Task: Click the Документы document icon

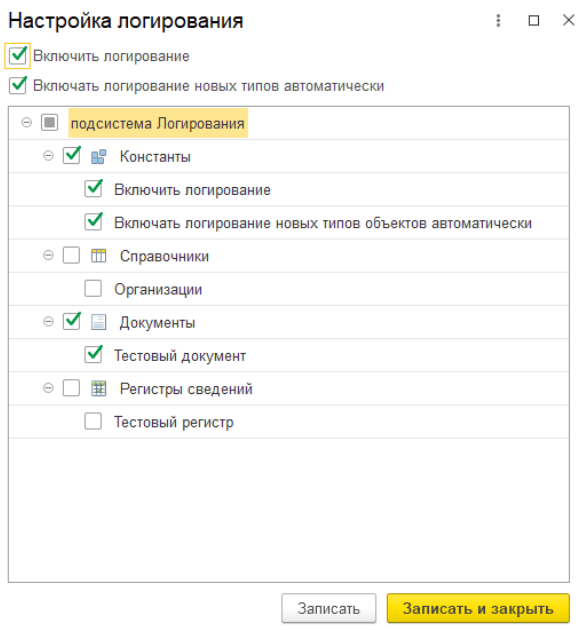Action: (98, 322)
